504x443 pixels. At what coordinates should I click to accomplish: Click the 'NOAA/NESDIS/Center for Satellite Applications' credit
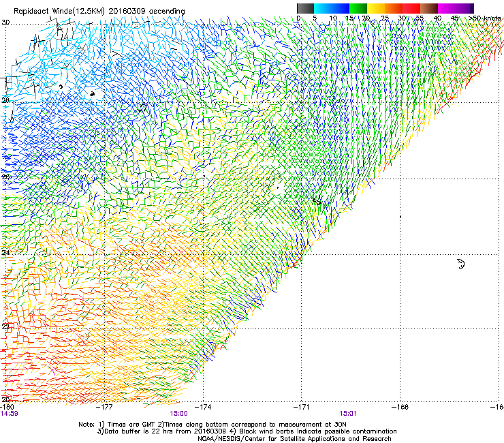[x=294, y=439]
